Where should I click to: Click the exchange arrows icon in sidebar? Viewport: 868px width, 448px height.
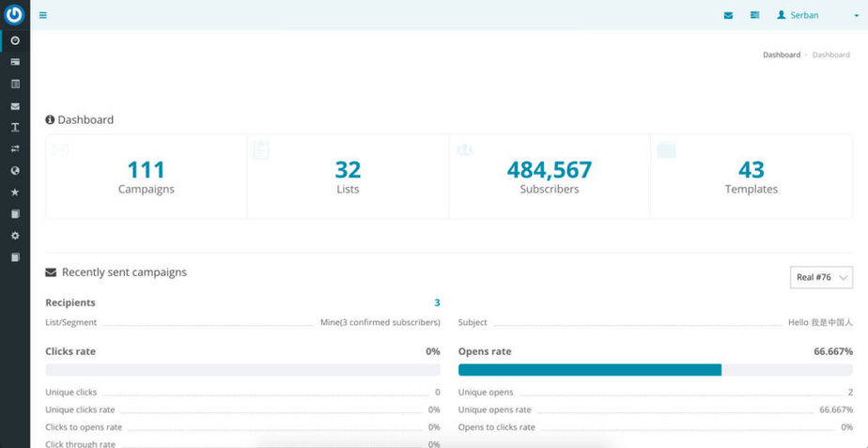coord(15,148)
